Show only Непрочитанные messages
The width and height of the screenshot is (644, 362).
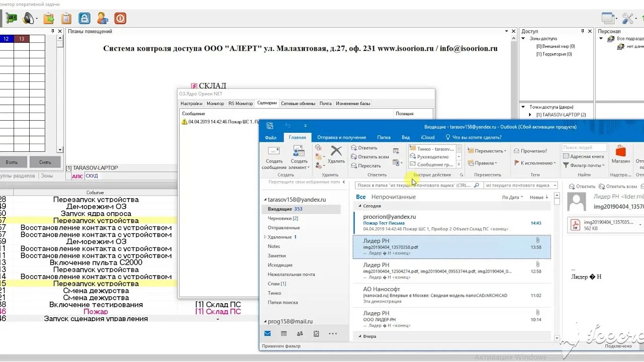(393, 197)
